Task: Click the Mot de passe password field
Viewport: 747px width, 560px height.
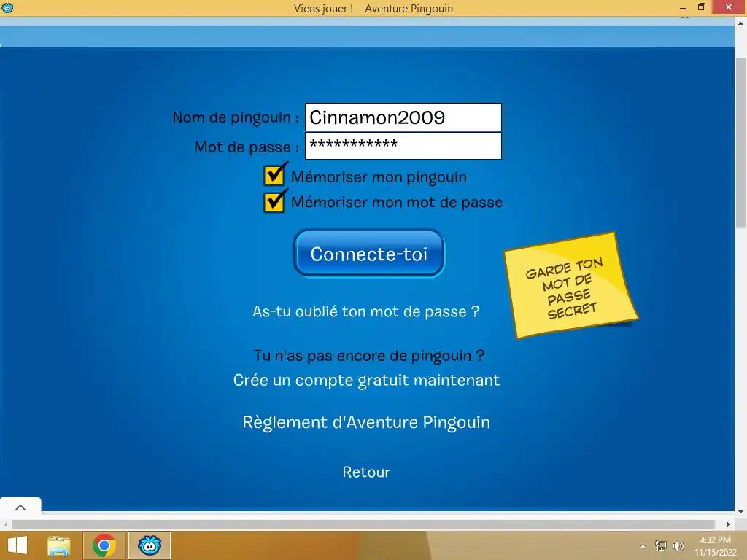Action: (x=403, y=146)
